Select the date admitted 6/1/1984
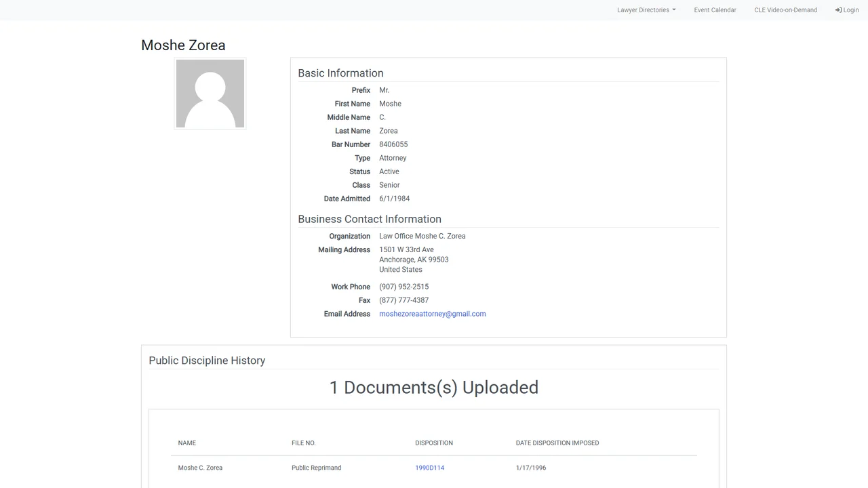Image resolution: width=868 pixels, height=488 pixels. point(395,199)
